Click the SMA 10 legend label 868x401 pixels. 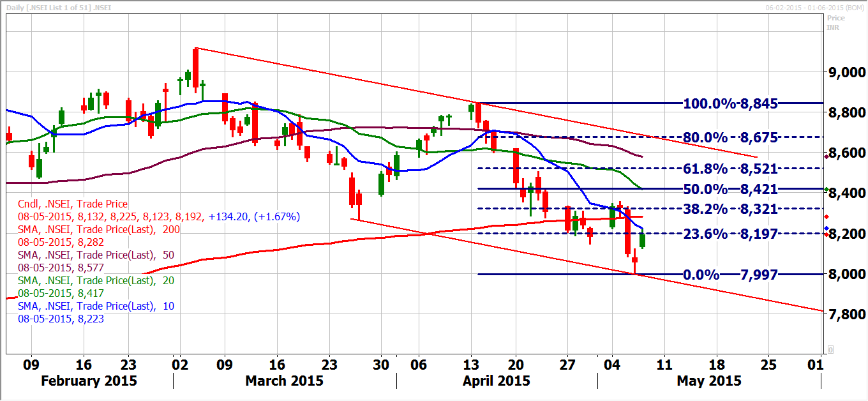tap(96, 306)
